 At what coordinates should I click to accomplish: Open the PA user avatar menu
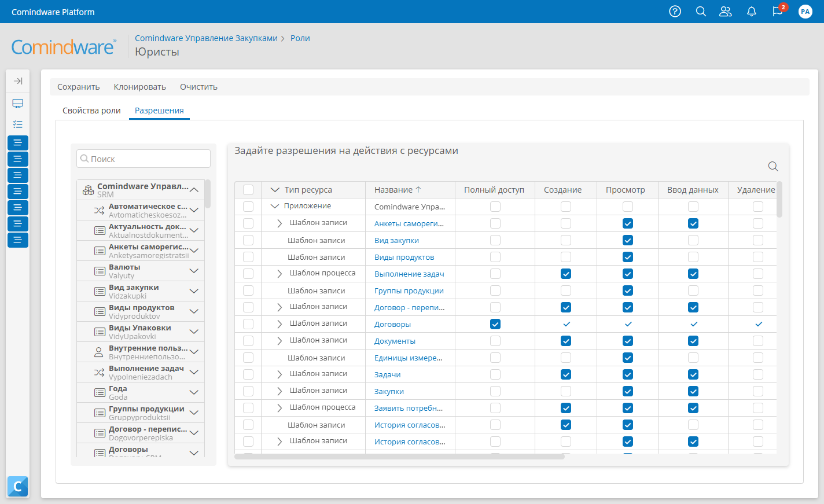[x=805, y=12]
